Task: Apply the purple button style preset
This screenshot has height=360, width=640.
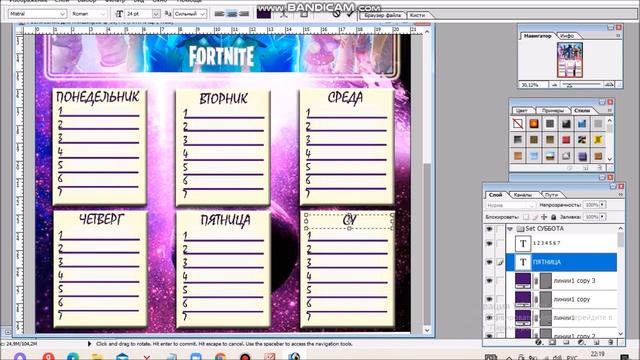Action: [582, 156]
